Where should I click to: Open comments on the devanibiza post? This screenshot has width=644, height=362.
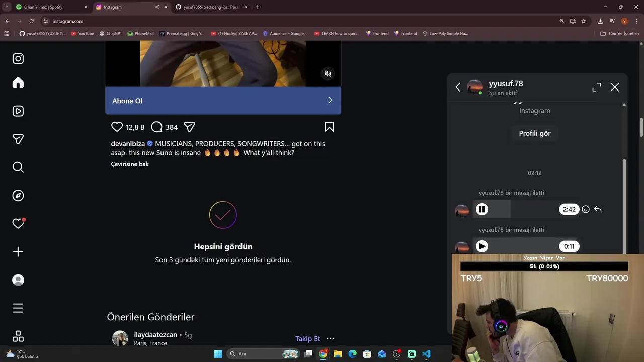(156, 127)
